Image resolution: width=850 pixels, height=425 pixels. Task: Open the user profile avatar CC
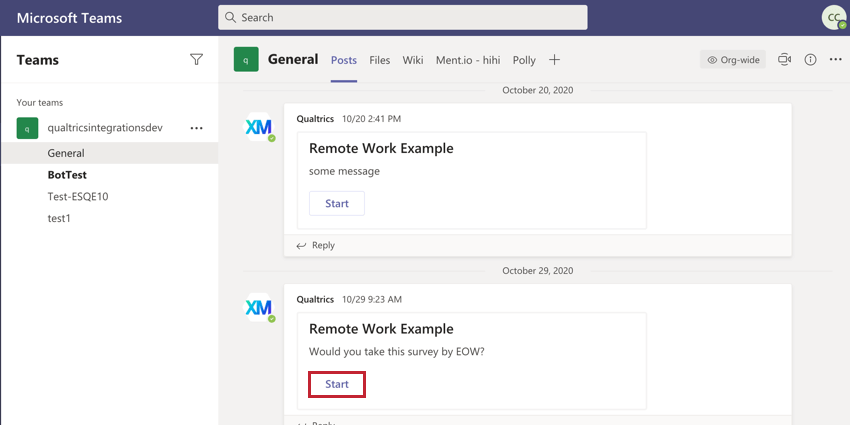point(834,17)
